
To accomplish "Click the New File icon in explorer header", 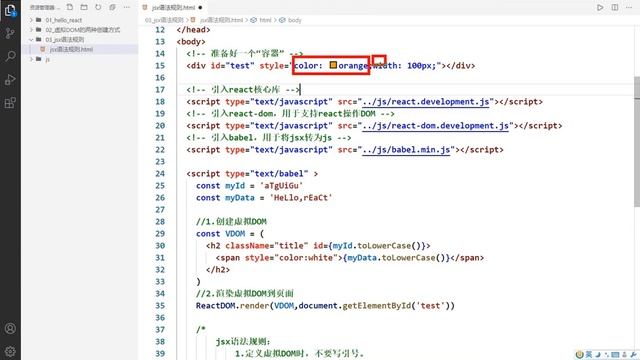I will 70,7.
